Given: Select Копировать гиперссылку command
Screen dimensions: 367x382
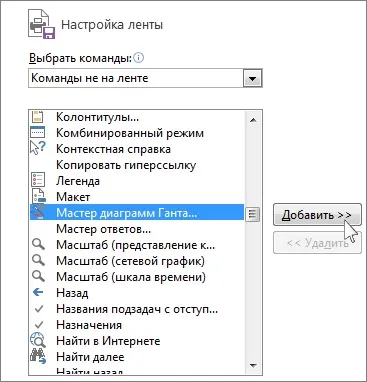Looking at the screenshot, I should click(137, 165).
